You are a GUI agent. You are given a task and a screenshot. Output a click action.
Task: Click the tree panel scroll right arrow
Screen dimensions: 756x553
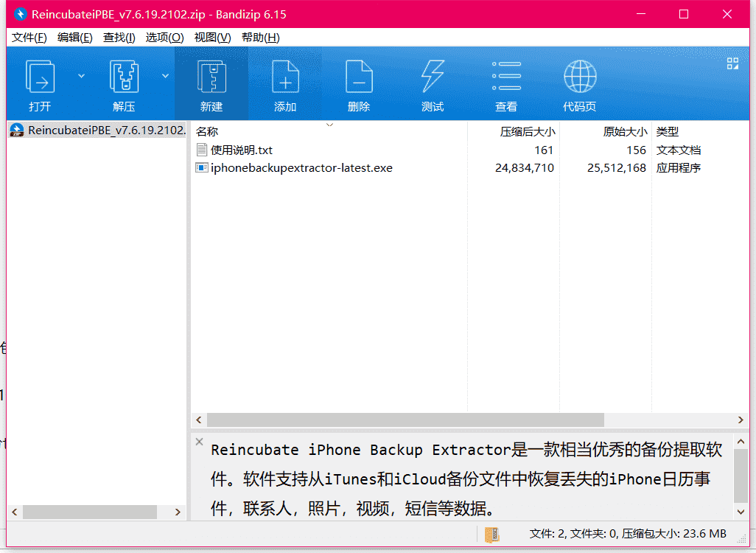pyautogui.click(x=178, y=512)
